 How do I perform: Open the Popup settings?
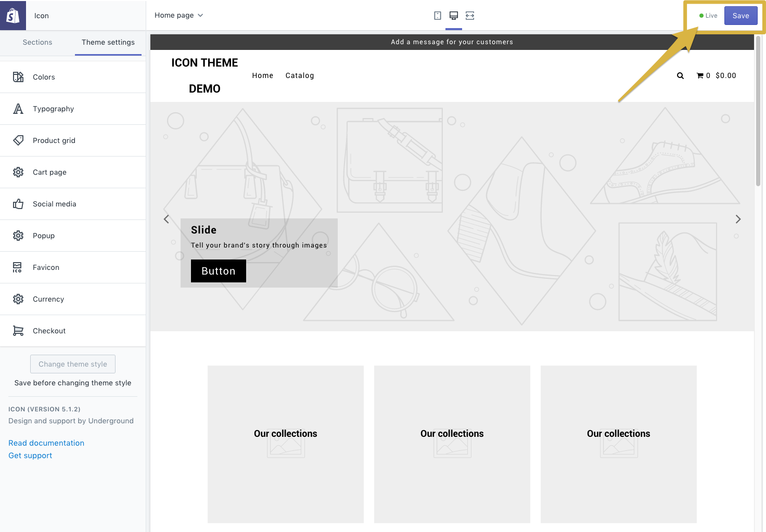[x=44, y=236]
